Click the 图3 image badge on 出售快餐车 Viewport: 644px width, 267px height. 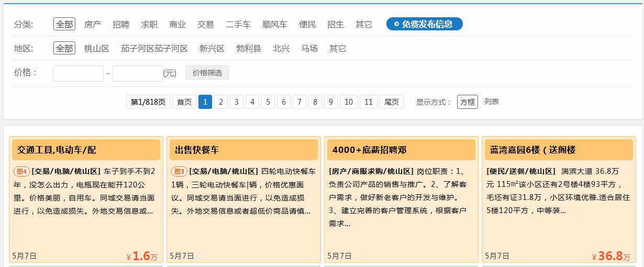coord(179,171)
